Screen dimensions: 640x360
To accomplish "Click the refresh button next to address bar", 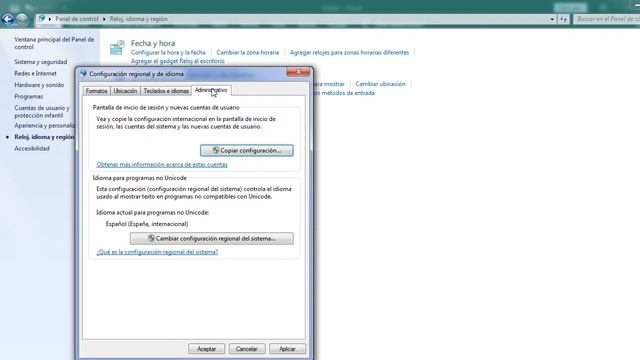I will (x=564, y=19).
